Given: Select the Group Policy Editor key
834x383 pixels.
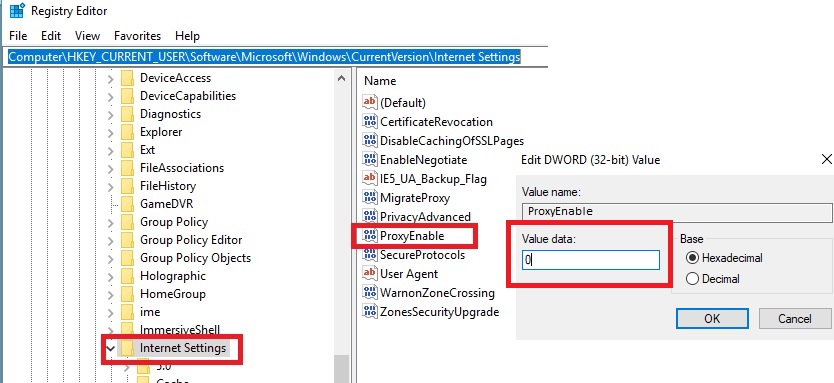Looking at the screenshot, I should coord(191,240).
